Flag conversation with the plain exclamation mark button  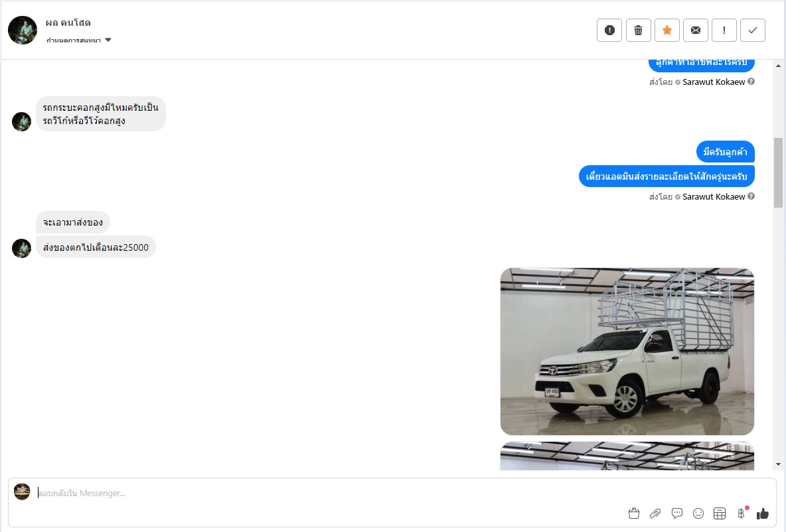pyautogui.click(x=724, y=30)
